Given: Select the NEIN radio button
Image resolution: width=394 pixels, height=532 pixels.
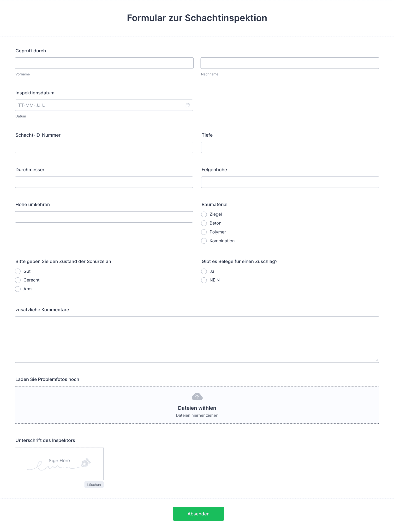Looking at the screenshot, I should pyautogui.click(x=204, y=280).
